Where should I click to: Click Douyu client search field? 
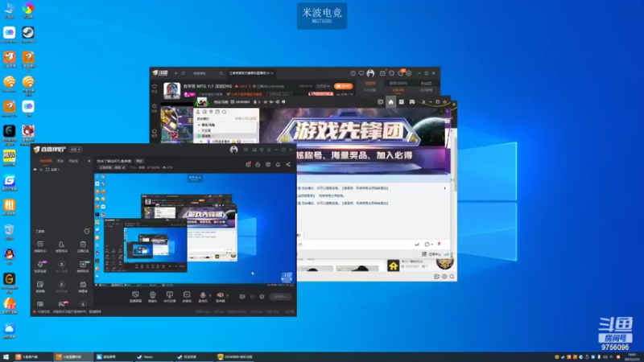click(204, 73)
